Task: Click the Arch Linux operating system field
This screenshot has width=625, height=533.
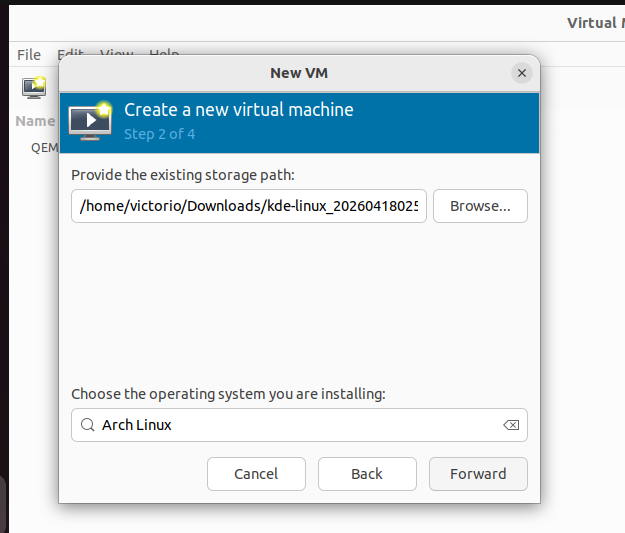Action: pyautogui.click(x=299, y=425)
